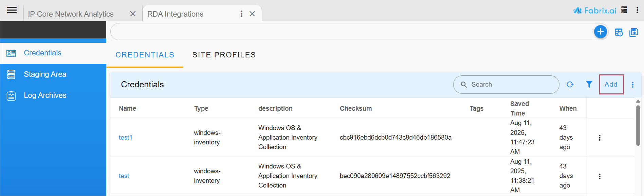Open Credentials panel kebab menu
This screenshot has height=196, width=644.
[x=633, y=85]
